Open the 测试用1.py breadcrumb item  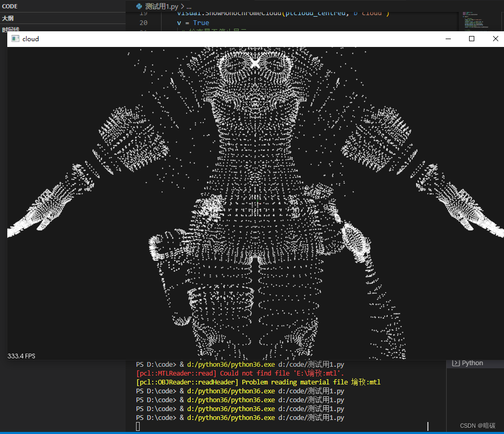pyautogui.click(x=162, y=6)
